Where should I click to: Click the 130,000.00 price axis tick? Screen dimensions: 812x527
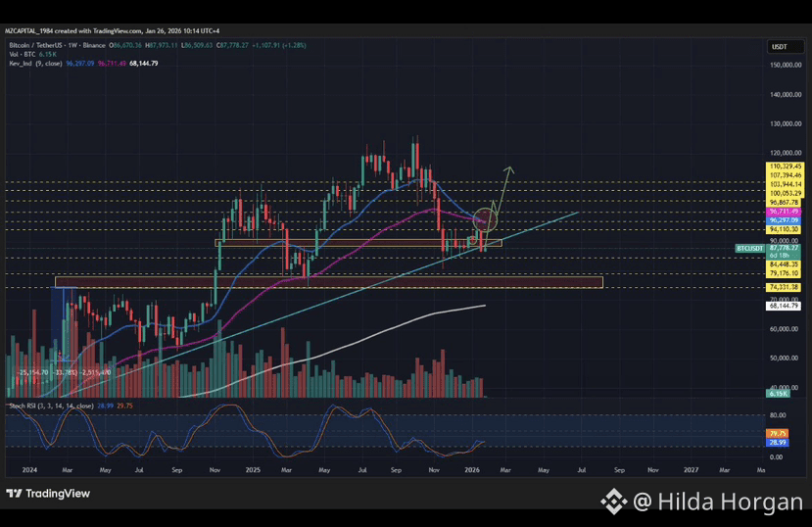(x=786, y=123)
